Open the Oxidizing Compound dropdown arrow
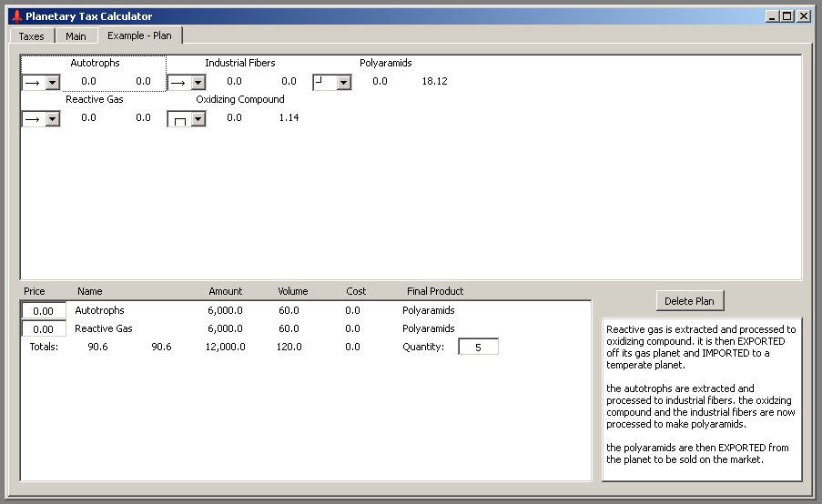The image size is (822, 504). point(198,118)
